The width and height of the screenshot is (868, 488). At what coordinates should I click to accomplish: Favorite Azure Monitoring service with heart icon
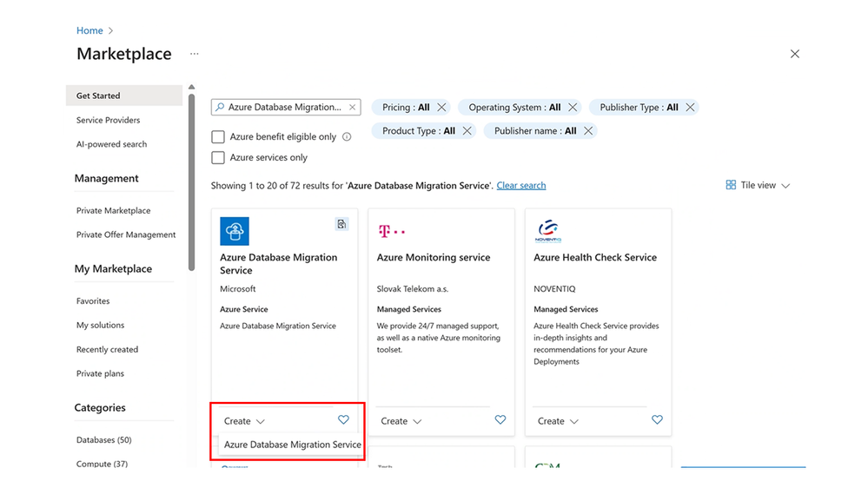point(500,420)
